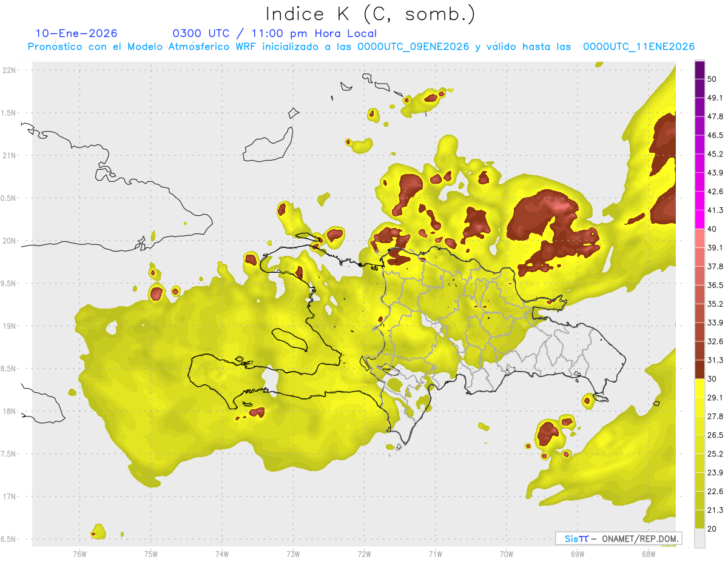
Task: Click the colorbar value "33.9"
Action: pyautogui.click(x=715, y=323)
